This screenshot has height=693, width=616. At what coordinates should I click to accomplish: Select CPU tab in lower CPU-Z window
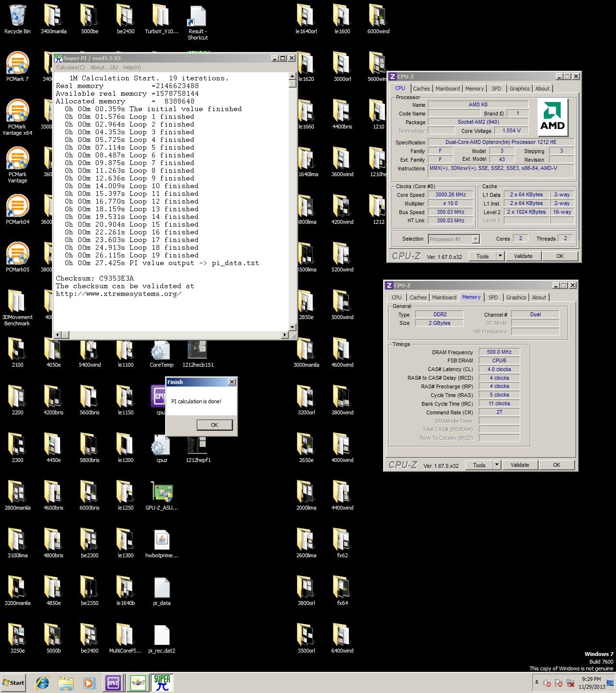point(397,297)
